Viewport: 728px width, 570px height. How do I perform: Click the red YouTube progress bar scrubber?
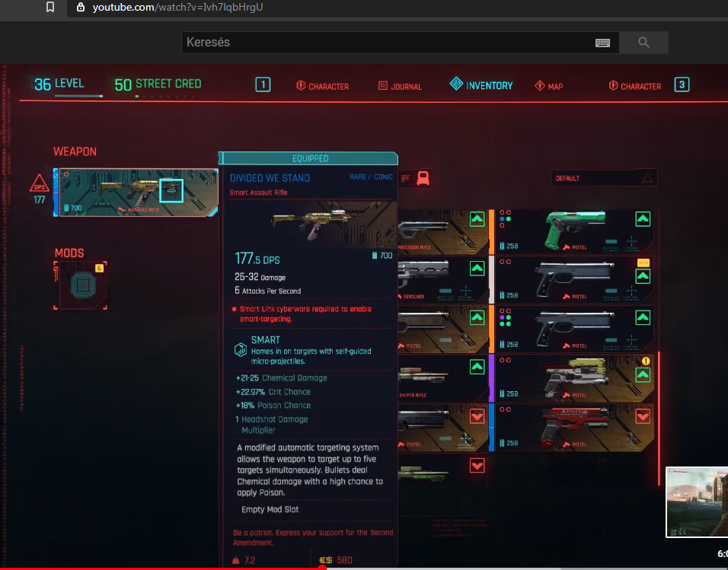[x=322, y=567]
